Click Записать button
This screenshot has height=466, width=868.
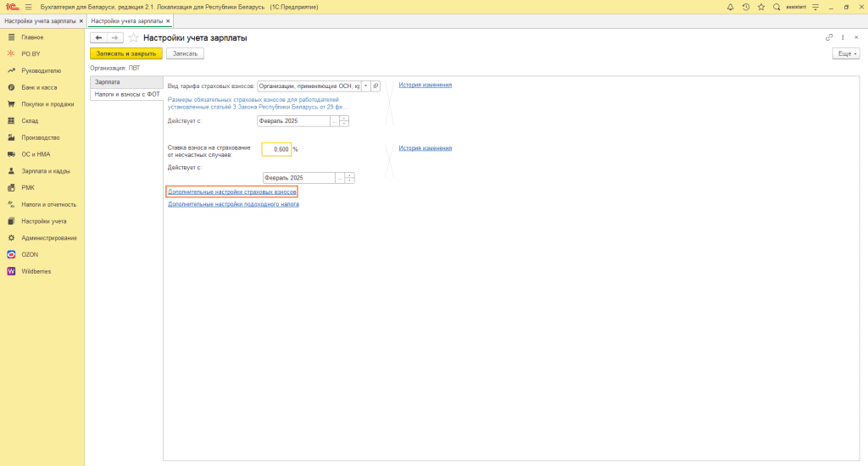tap(185, 53)
